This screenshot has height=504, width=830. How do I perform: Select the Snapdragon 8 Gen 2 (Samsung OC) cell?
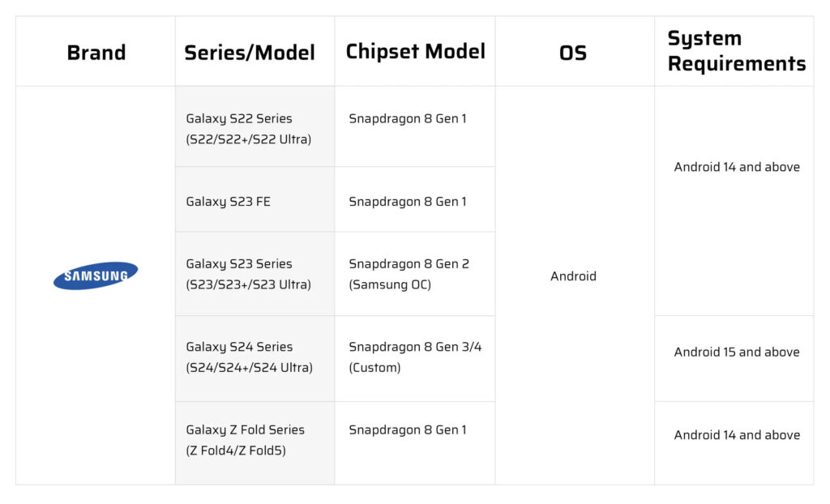pyautogui.click(x=409, y=274)
